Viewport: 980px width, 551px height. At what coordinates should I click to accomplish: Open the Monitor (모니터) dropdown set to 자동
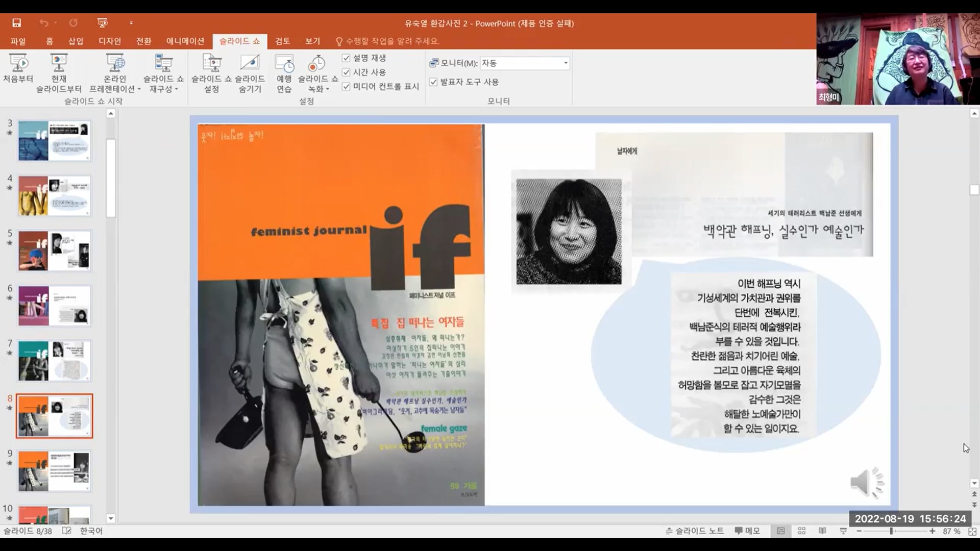(525, 63)
